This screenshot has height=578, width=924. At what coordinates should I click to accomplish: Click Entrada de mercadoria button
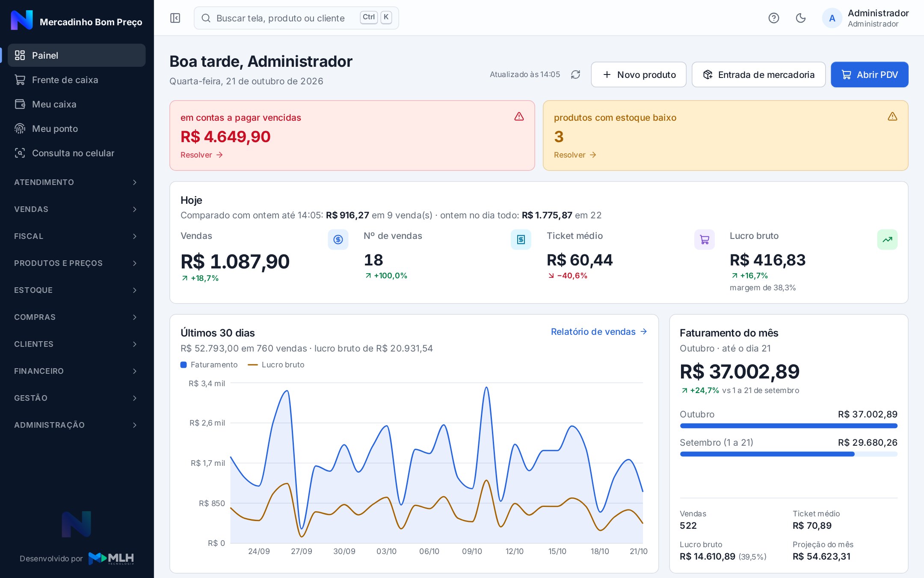tap(758, 74)
